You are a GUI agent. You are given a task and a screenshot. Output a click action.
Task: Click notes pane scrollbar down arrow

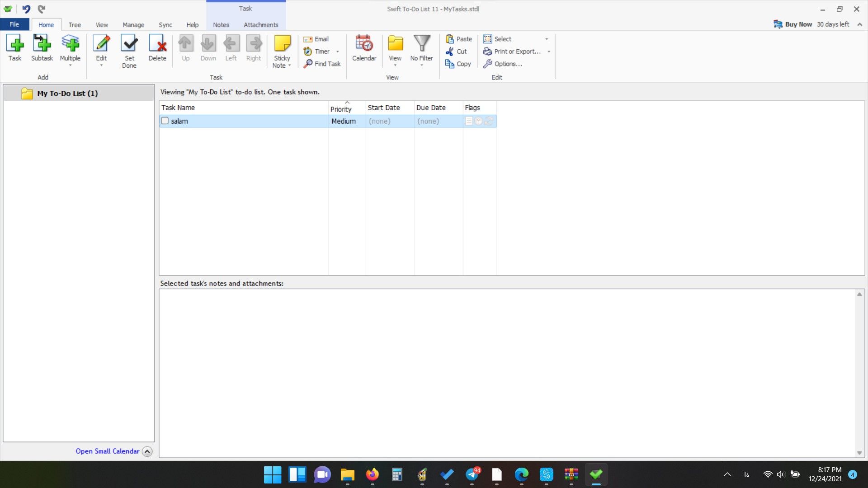[859, 453]
